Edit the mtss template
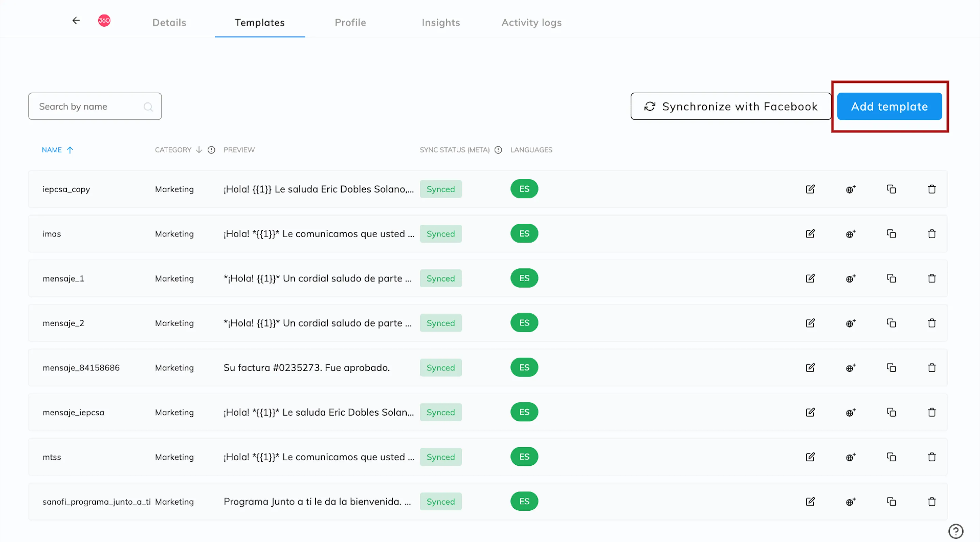Viewport: 980px width, 542px height. [810, 457]
